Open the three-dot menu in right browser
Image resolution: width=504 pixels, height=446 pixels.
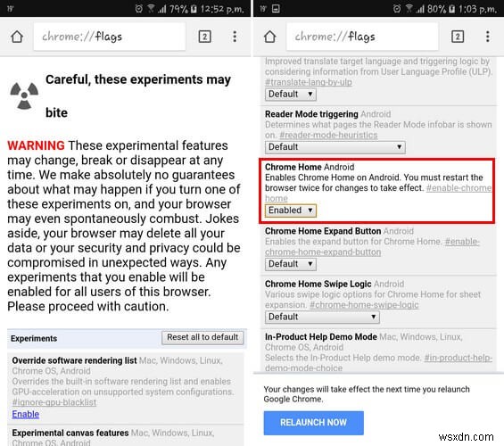[488, 37]
